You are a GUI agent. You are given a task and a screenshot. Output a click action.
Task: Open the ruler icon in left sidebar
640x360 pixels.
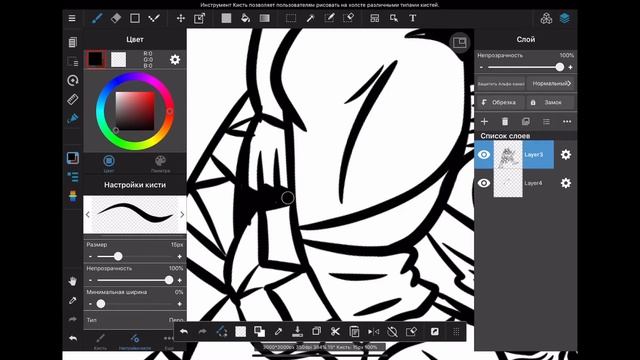[73, 99]
